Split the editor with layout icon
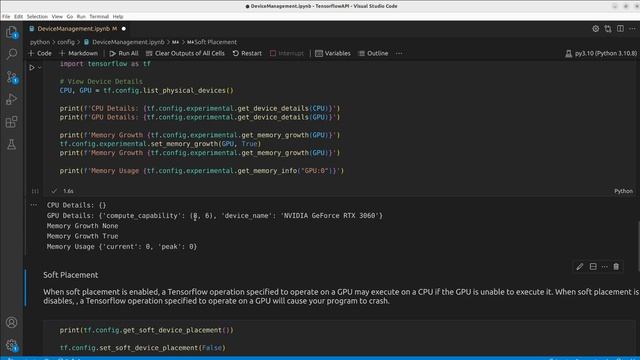The width and height of the screenshot is (640, 360). pos(620,29)
